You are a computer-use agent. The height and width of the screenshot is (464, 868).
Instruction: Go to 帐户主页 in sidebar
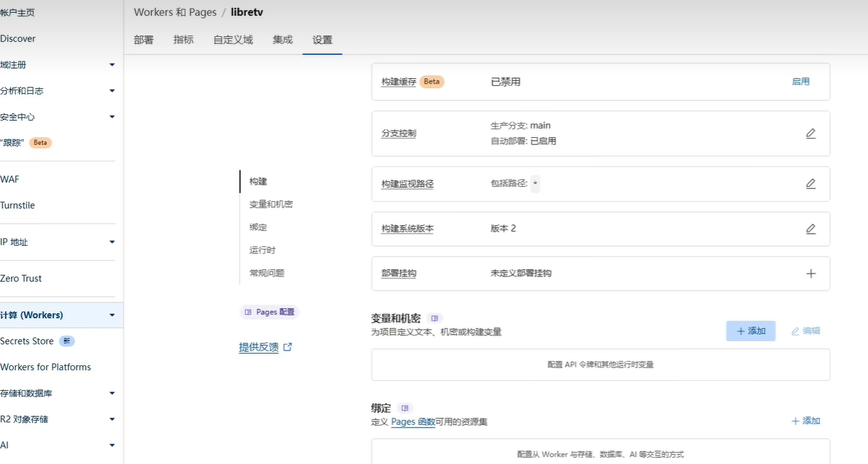tap(18, 13)
